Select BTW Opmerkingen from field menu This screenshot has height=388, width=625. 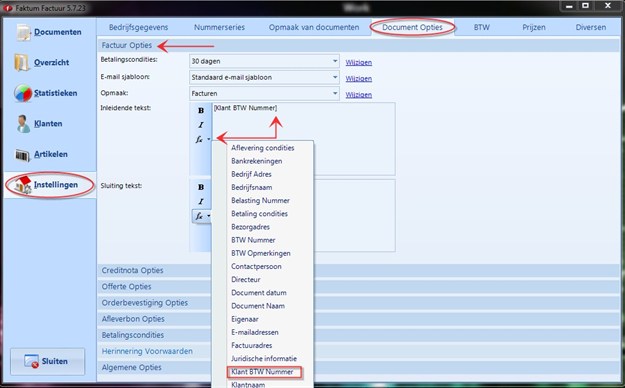coord(261,253)
